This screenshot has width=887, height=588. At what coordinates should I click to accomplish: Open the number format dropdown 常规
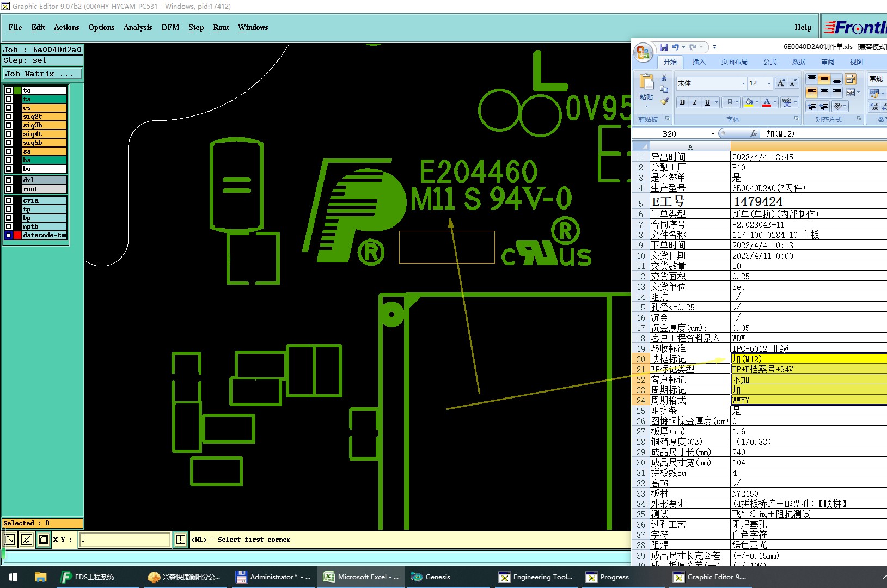pos(877,79)
